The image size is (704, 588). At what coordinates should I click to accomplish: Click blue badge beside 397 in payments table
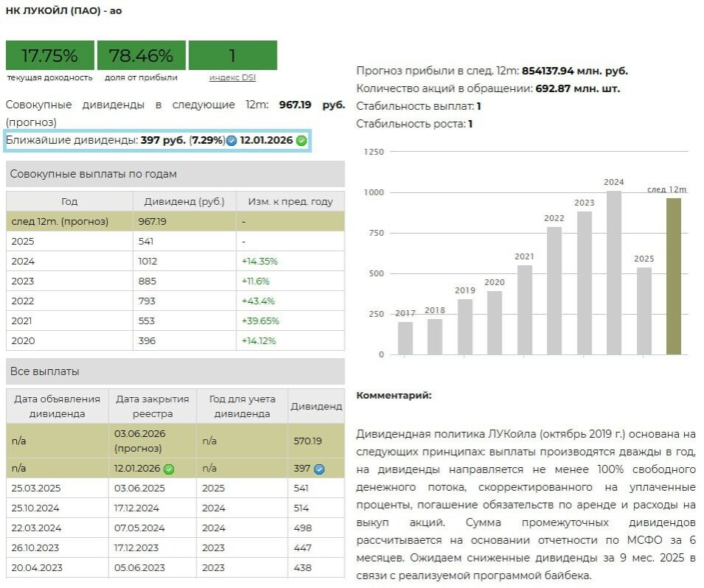coord(319,469)
